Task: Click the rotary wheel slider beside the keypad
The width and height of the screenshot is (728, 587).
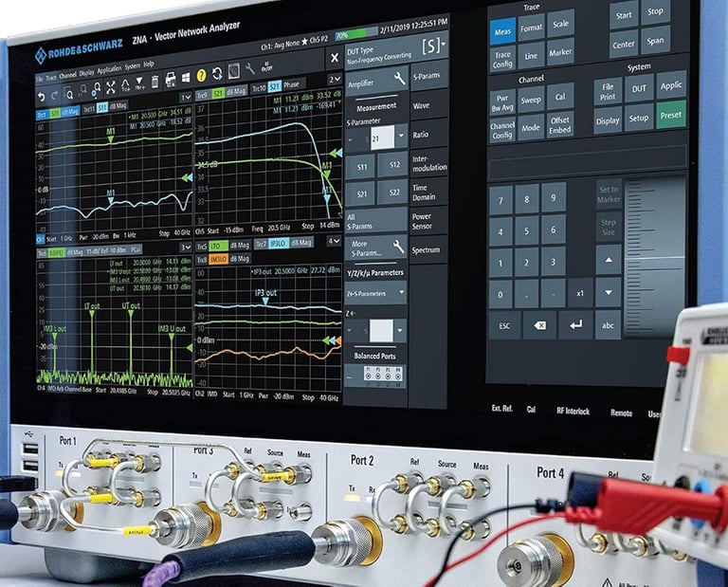Action: pos(654,258)
